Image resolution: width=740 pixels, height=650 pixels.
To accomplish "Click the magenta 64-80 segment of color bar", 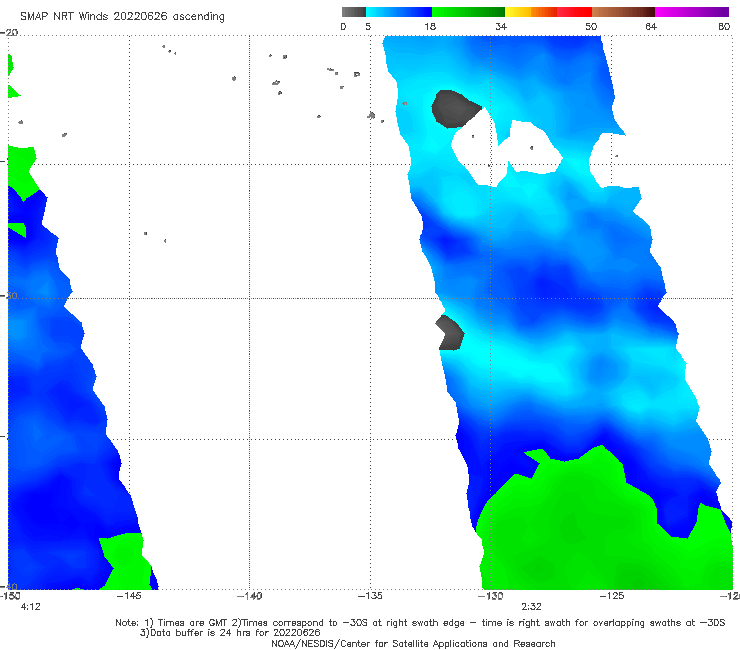I will click(692, 12).
